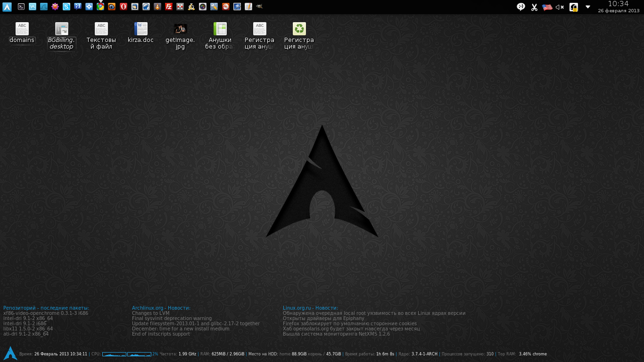Click the blue chat bubble smiley launcher
The height and width of the screenshot is (362, 644).
[78, 7]
